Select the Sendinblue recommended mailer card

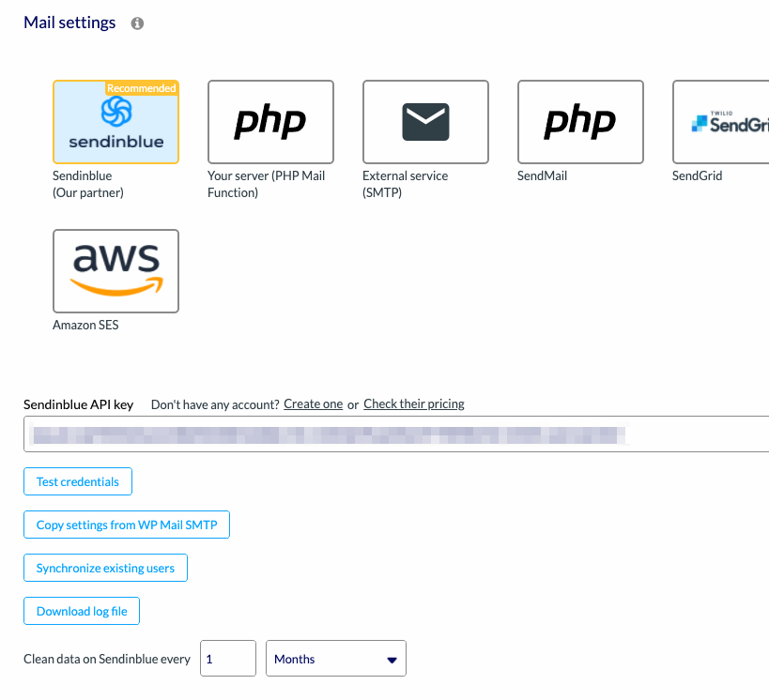click(x=115, y=122)
